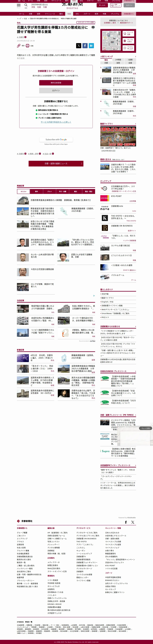This screenshot has width=153, height=644.
Task: Expand 共同通信PRワイヤー プレスリリース arrow
Action: (135, 466)
